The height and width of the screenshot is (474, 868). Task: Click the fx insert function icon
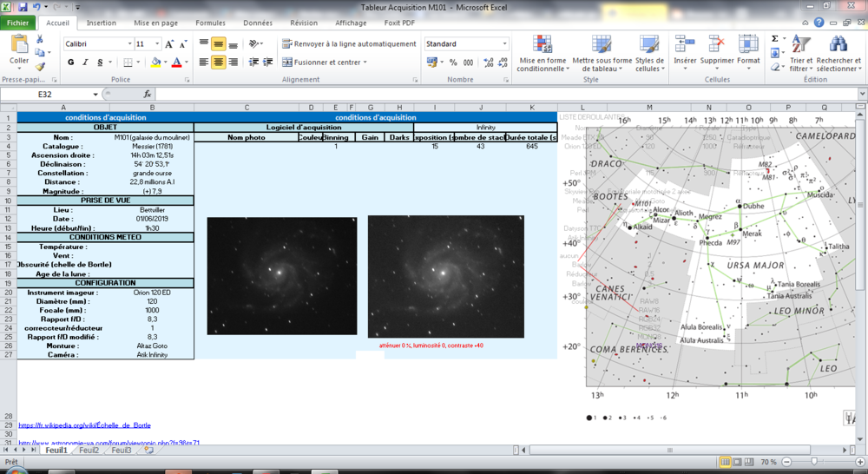[148, 94]
